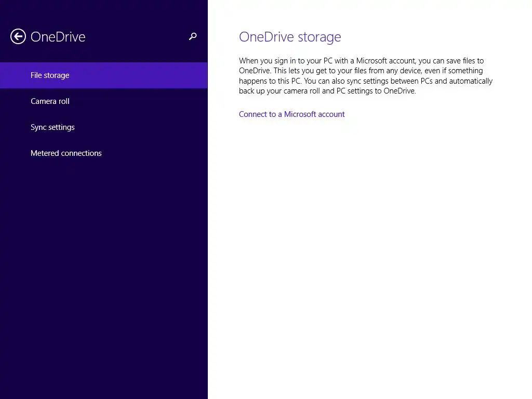Click the highlighted File storage entry
This screenshot has width=532, height=399.
103,75
